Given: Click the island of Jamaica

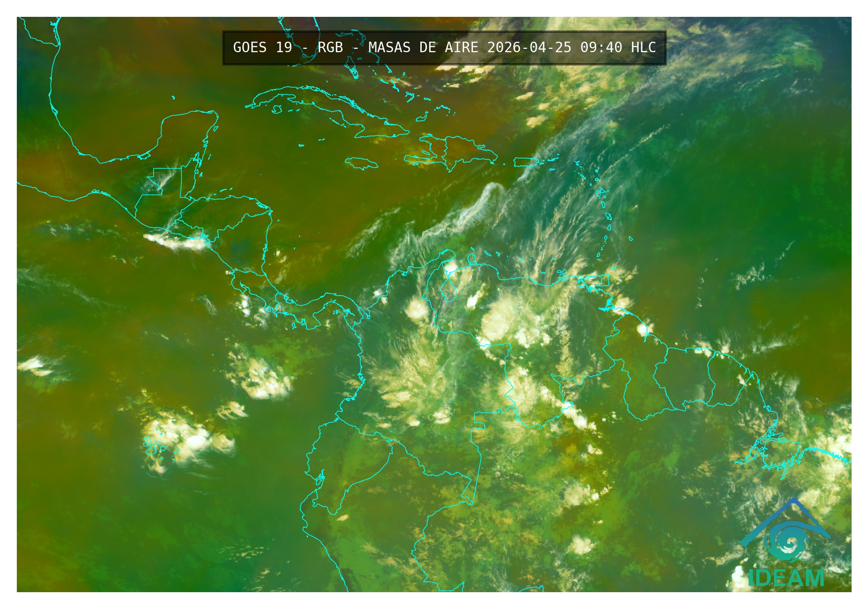Looking at the screenshot, I should point(361,163).
